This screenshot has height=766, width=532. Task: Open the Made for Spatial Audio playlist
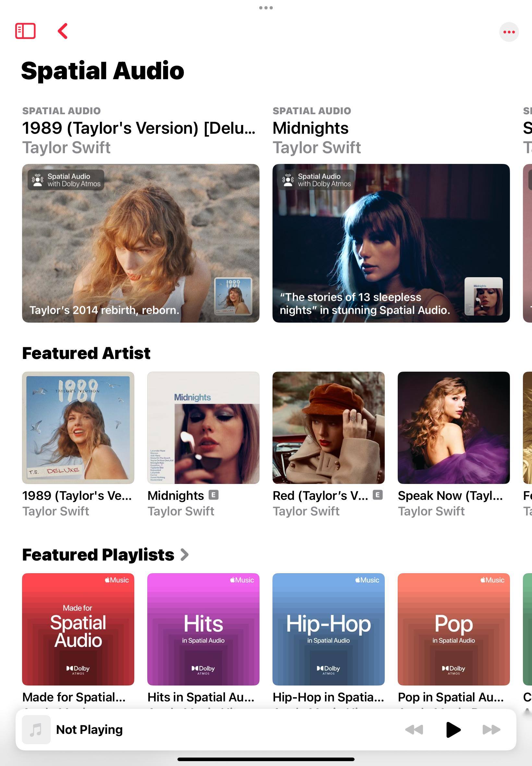coord(78,629)
